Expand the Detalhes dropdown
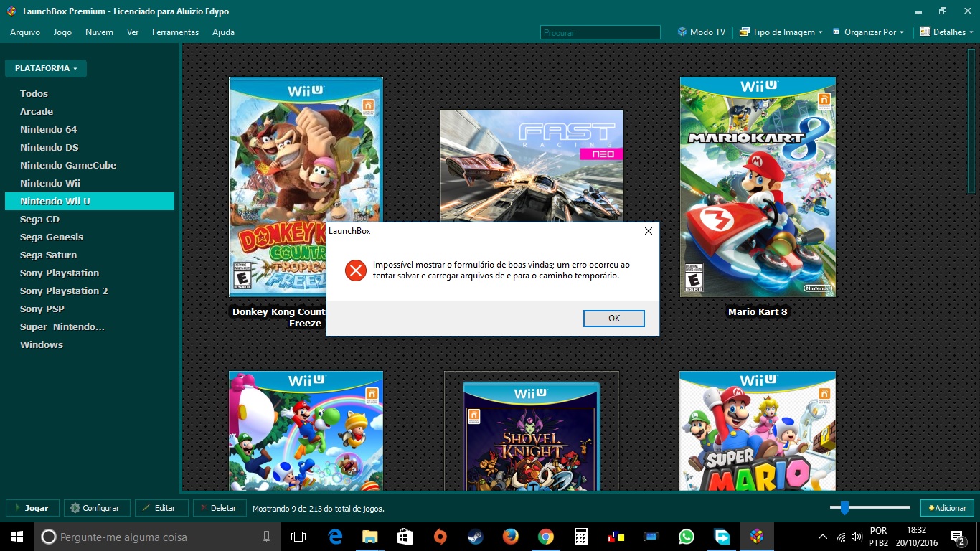This screenshot has height=551, width=980. tap(947, 32)
